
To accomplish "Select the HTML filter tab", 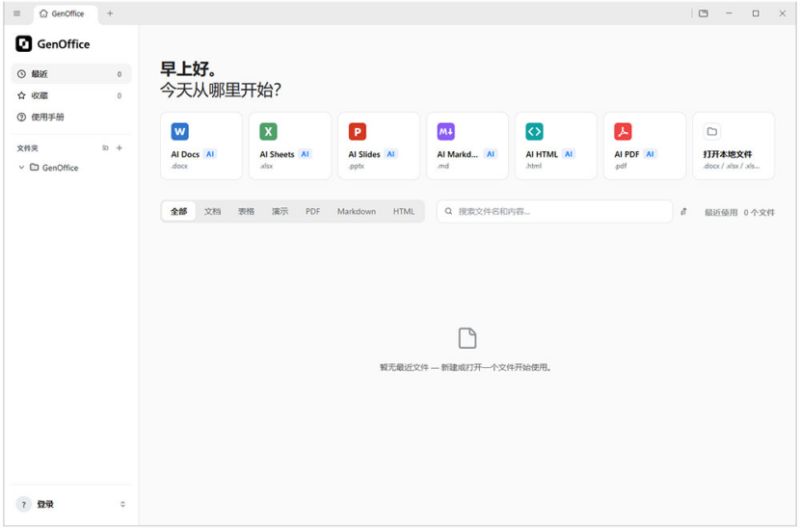I will coord(404,211).
